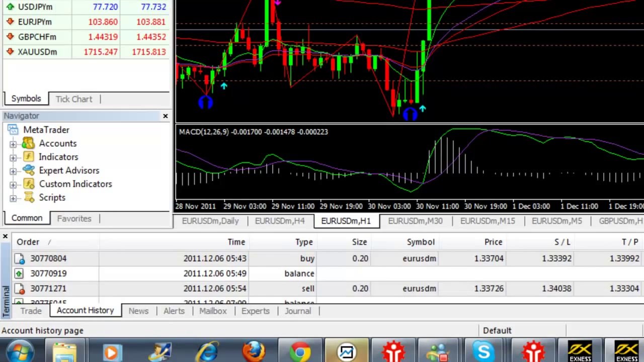Viewport: 644px width, 362px height.
Task: Open Skype from the taskbar
Action: pos(484,351)
